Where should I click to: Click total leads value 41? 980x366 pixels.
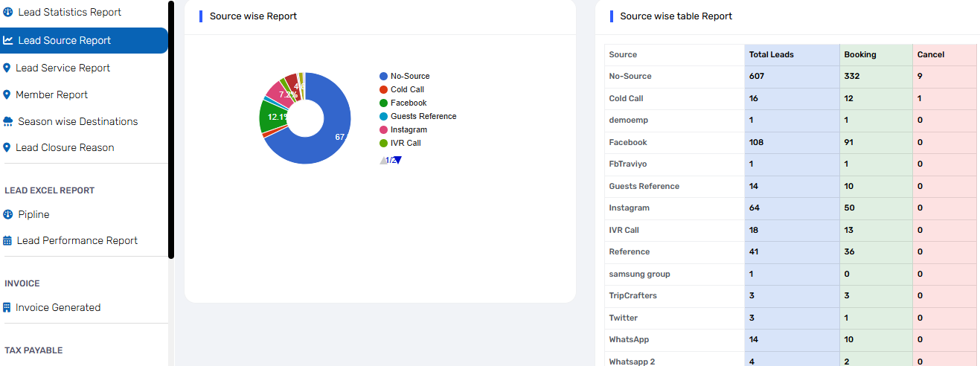click(x=754, y=251)
